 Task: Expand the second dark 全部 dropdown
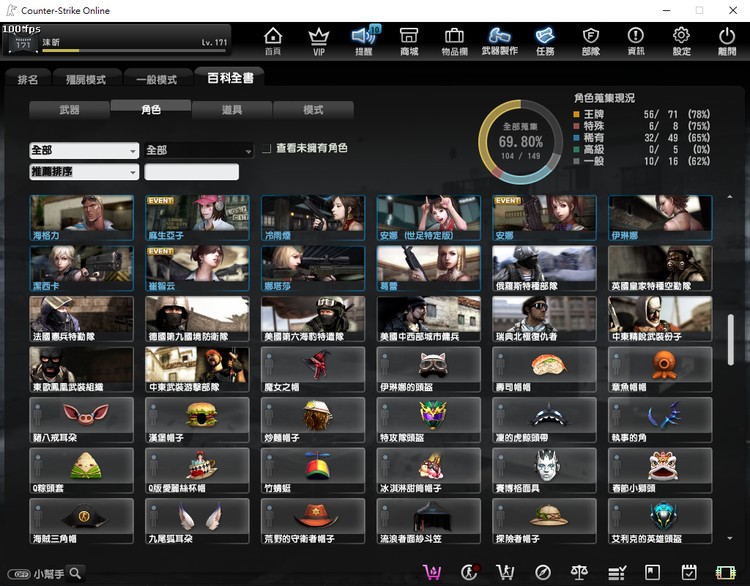199,150
